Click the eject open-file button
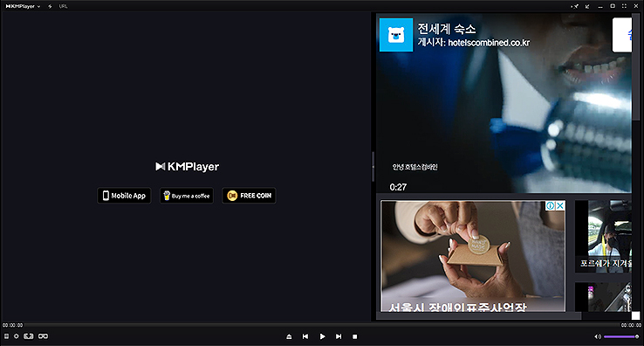Image resolution: width=644 pixels, height=346 pixels. [x=289, y=336]
